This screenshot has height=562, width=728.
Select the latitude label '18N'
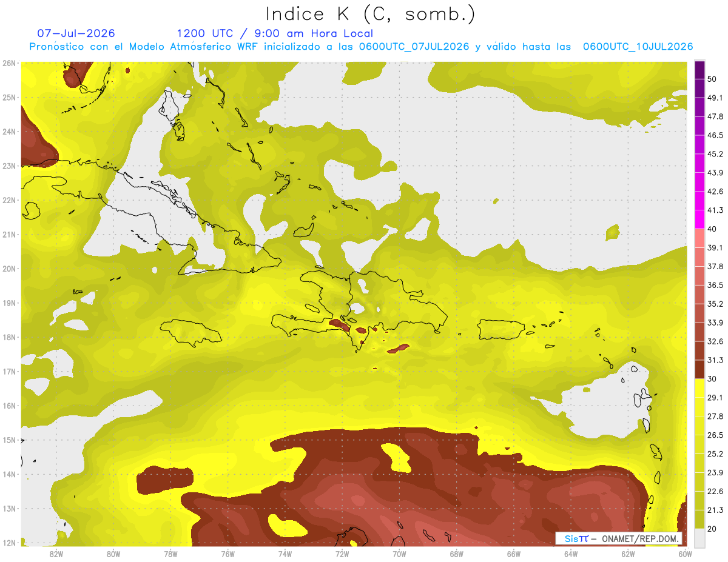pyautogui.click(x=9, y=337)
